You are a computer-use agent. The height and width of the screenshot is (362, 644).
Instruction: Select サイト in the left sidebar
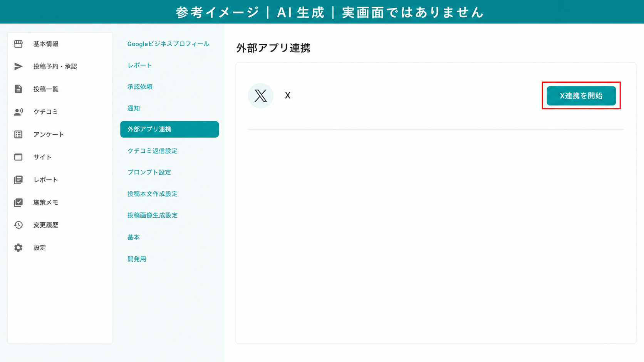[42, 157]
